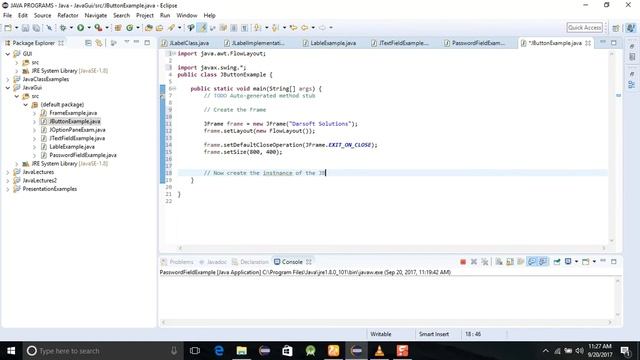Click the Open Perspective icon
640x360 pixels.
point(616,28)
